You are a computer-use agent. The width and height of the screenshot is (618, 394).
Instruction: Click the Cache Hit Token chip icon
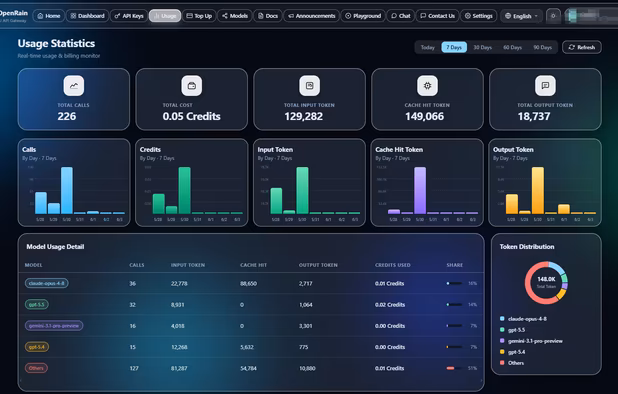[427, 85]
